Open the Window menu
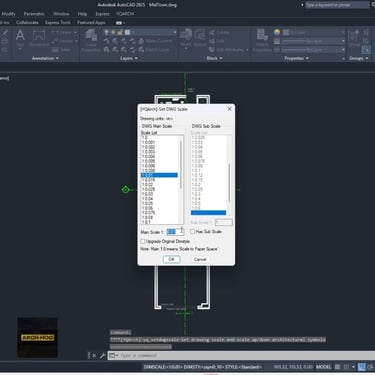Image resolution: width=375 pixels, height=375 pixels. click(x=61, y=14)
